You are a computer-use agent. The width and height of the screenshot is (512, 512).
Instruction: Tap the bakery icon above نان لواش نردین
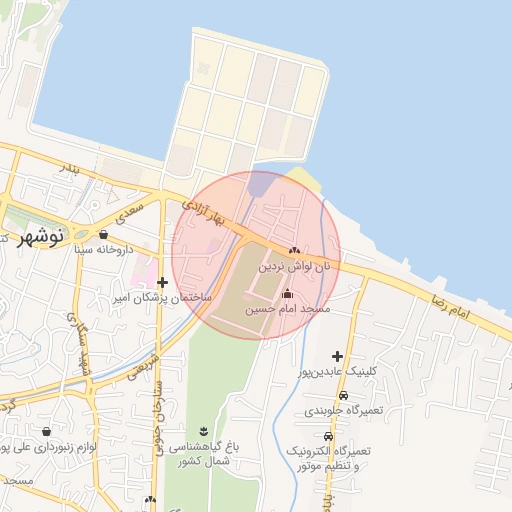(294, 250)
